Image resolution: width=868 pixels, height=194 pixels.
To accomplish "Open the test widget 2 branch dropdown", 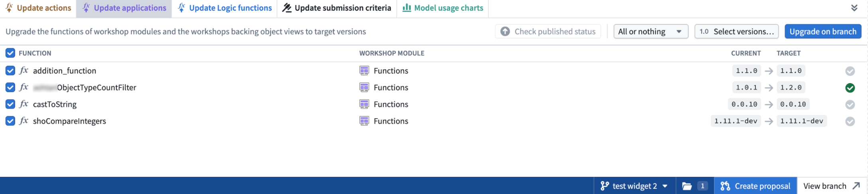I will (635, 186).
